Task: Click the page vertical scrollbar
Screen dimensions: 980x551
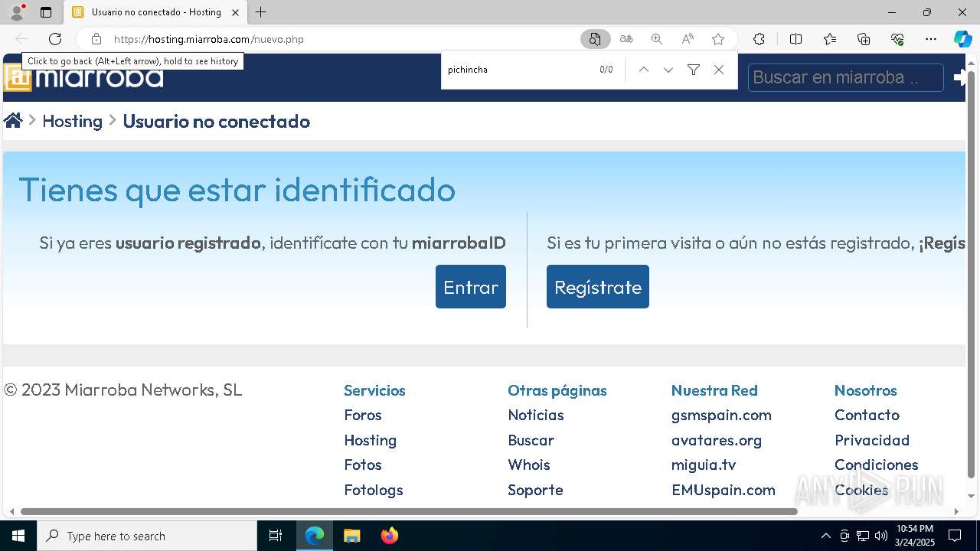Action: pyautogui.click(x=972, y=274)
